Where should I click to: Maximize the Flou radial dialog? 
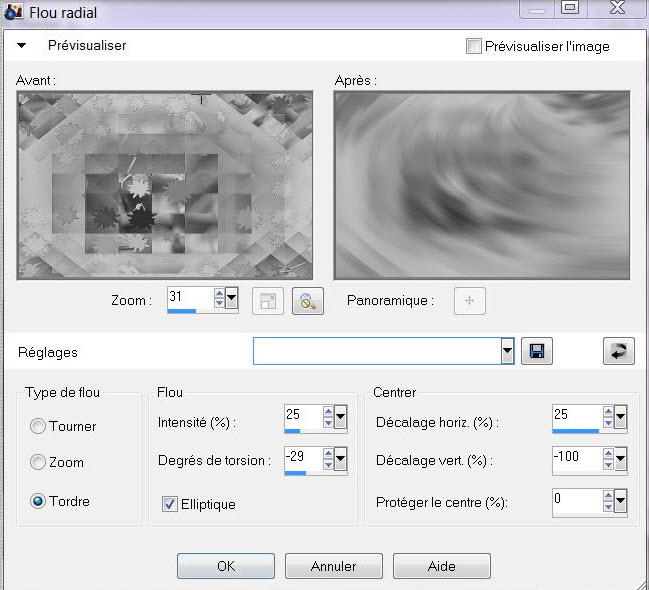[x=570, y=7]
